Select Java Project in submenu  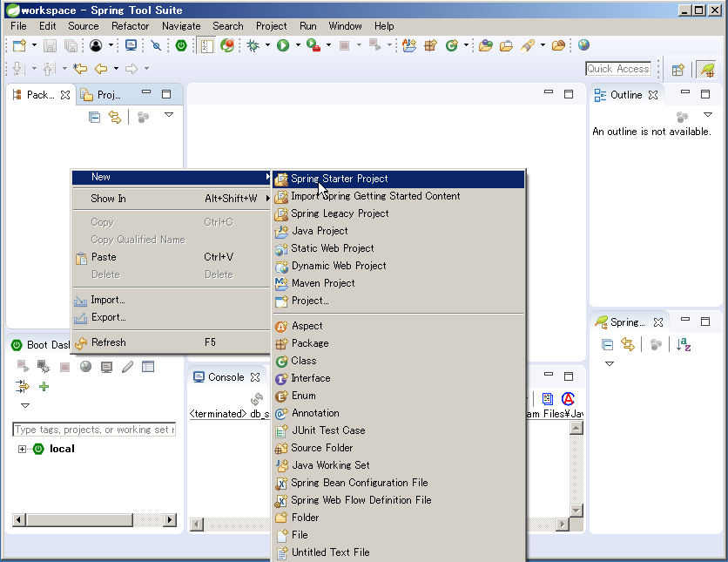click(x=399, y=231)
